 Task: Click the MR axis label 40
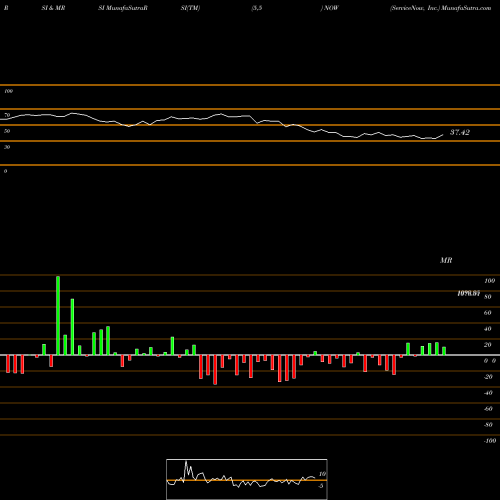point(487,329)
